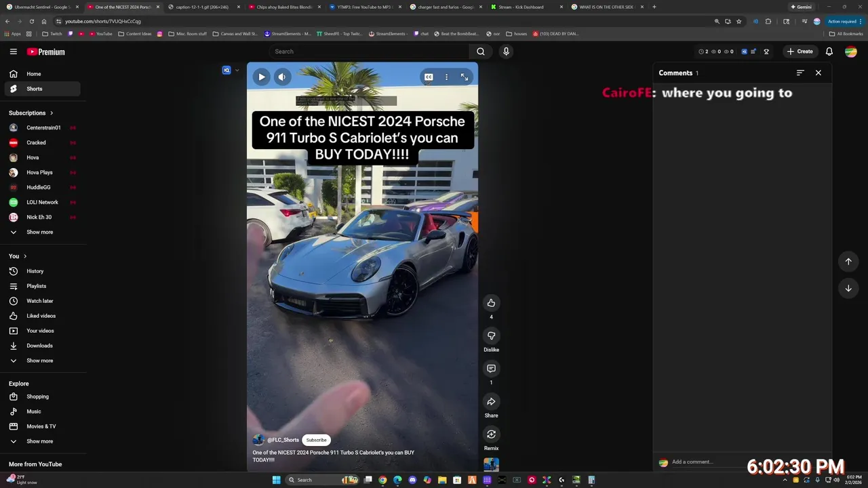Screen dimensions: 868x488
Task: Open the All Bookmarks folder
Action: click(x=846, y=33)
